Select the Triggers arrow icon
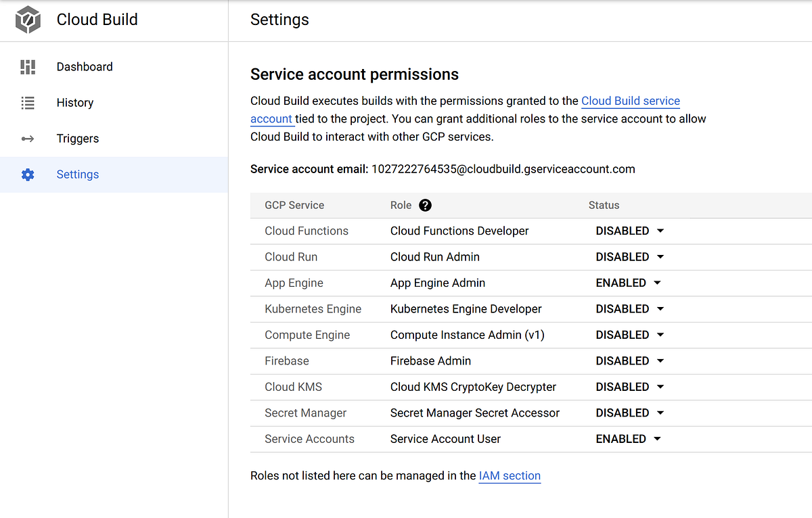The image size is (812, 518). [x=27, y=139]
